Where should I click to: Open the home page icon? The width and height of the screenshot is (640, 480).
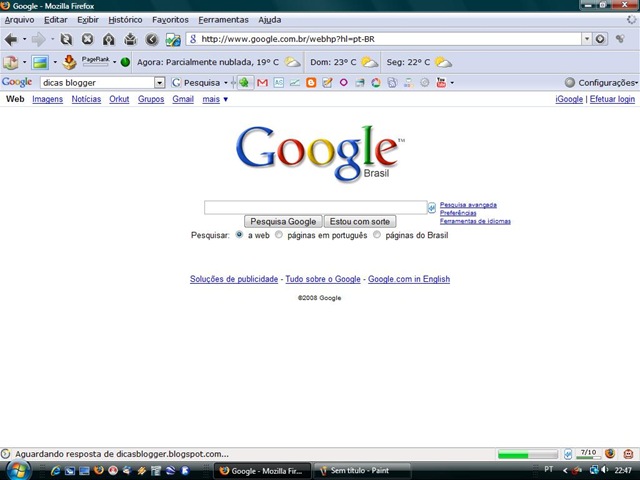click(109, 39)
